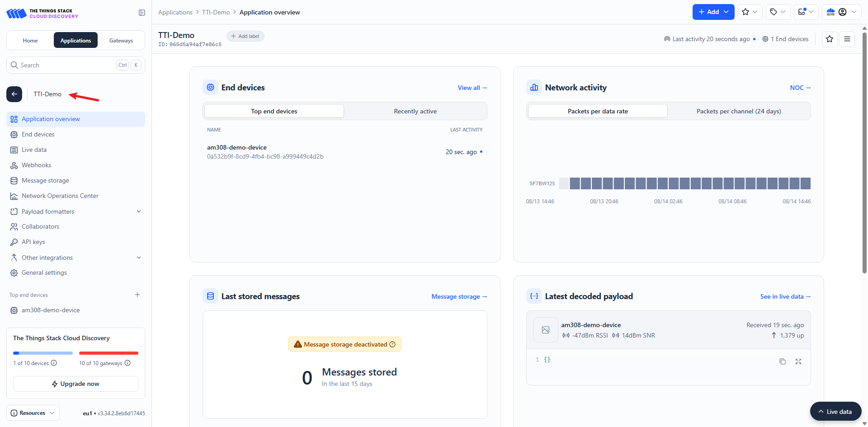868x427 pixels.
Task: Open the Add dropdown button
Action: pos(713,12)
